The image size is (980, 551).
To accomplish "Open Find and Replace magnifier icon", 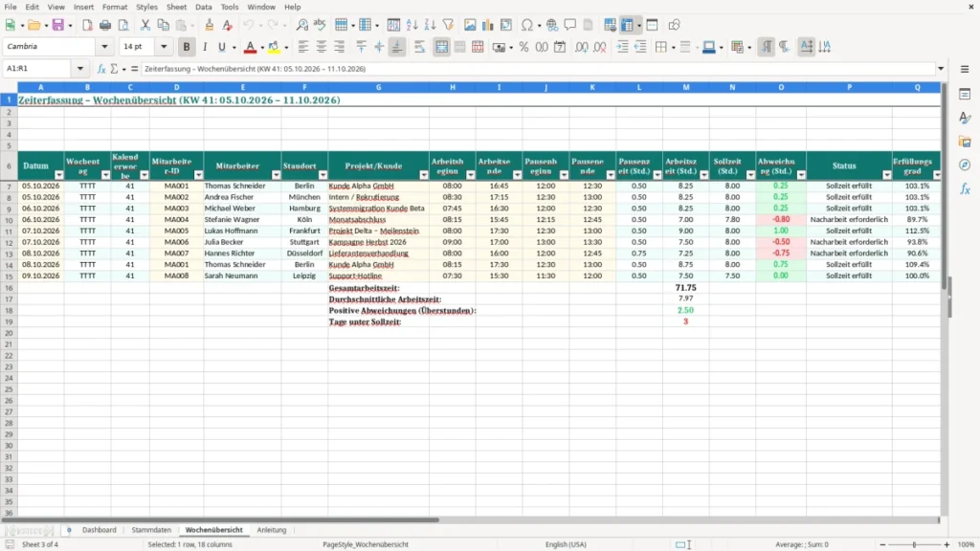I will (301, 25).
